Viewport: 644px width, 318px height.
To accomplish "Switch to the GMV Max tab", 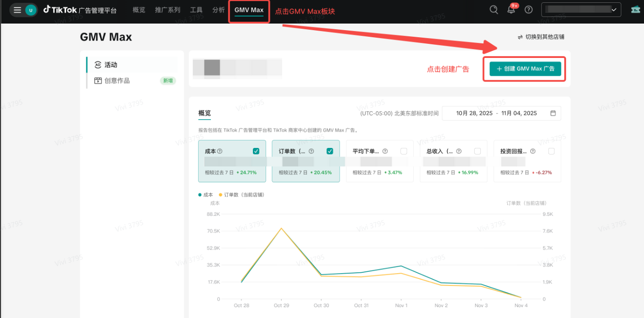I will [x=249, y=9].
